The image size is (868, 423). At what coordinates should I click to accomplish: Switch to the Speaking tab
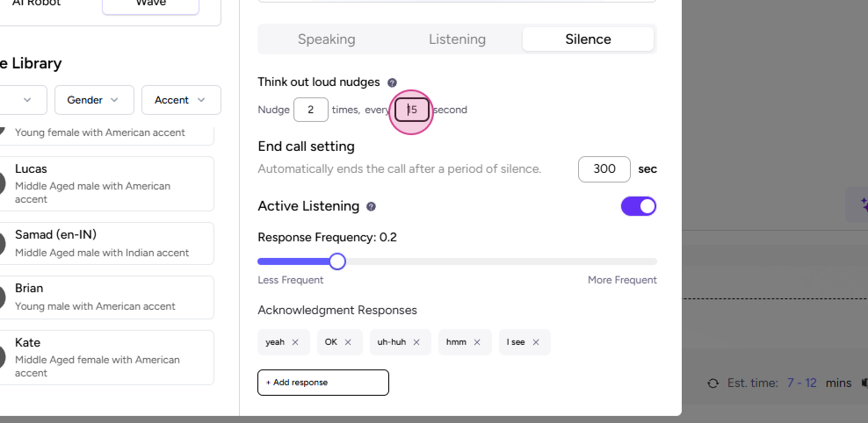click(326, 39)
